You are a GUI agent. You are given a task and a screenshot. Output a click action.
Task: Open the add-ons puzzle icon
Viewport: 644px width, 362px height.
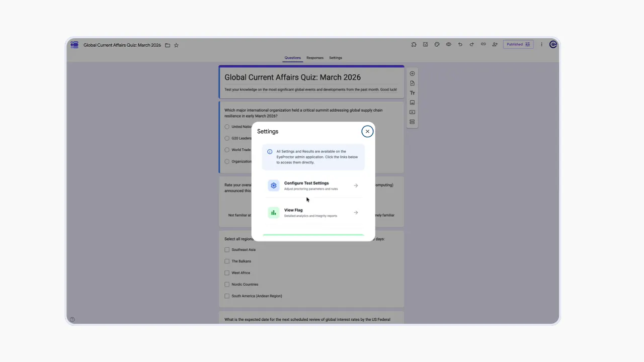(x=414, y=44)
